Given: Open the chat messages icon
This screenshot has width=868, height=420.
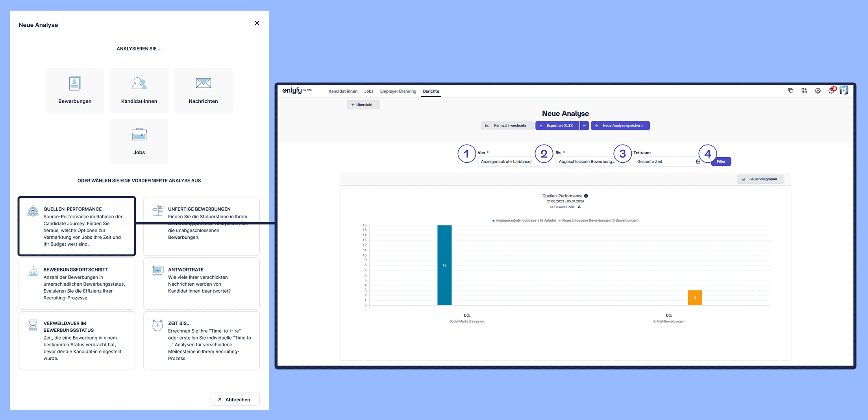Looking at the screenshot, I should click(790, 91).
